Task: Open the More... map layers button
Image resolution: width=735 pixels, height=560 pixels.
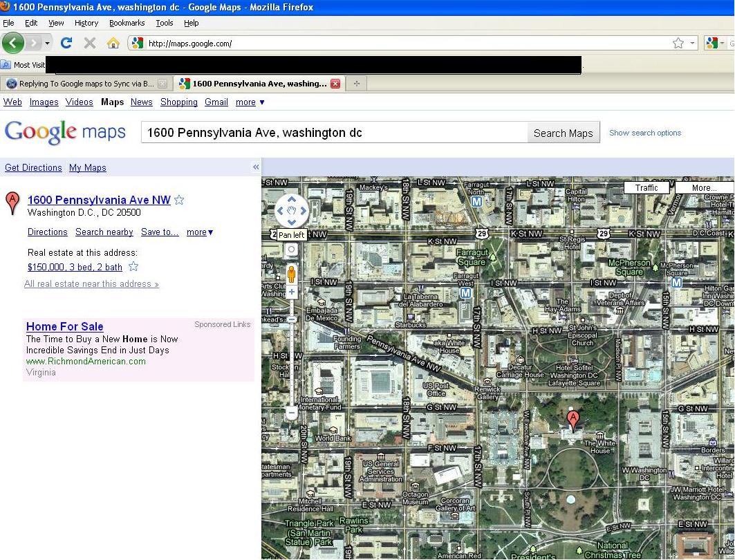Action: tap(704, 187)
